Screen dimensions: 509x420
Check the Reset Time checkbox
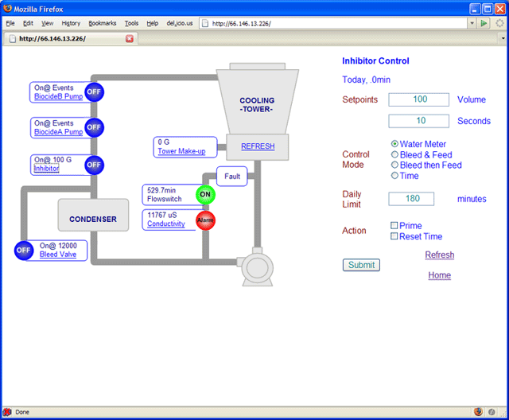click(394, 236)
